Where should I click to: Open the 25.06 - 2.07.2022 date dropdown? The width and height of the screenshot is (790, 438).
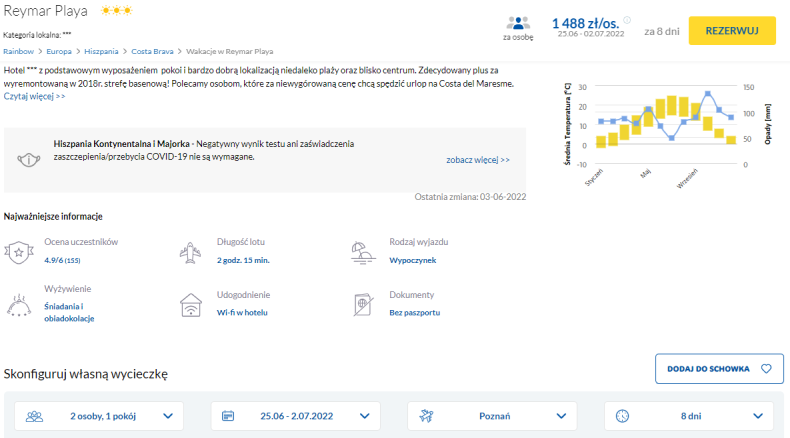coord(295,416)
